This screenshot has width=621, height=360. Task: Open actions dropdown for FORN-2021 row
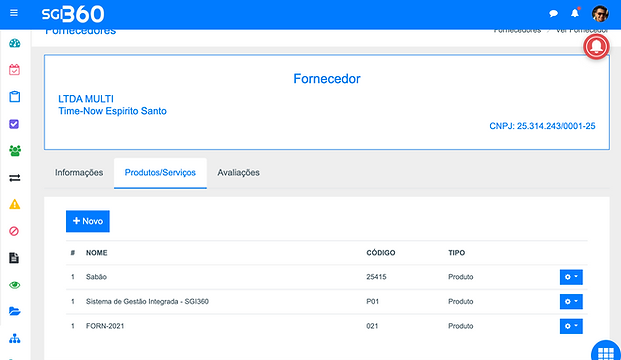[x=571, y=326]
